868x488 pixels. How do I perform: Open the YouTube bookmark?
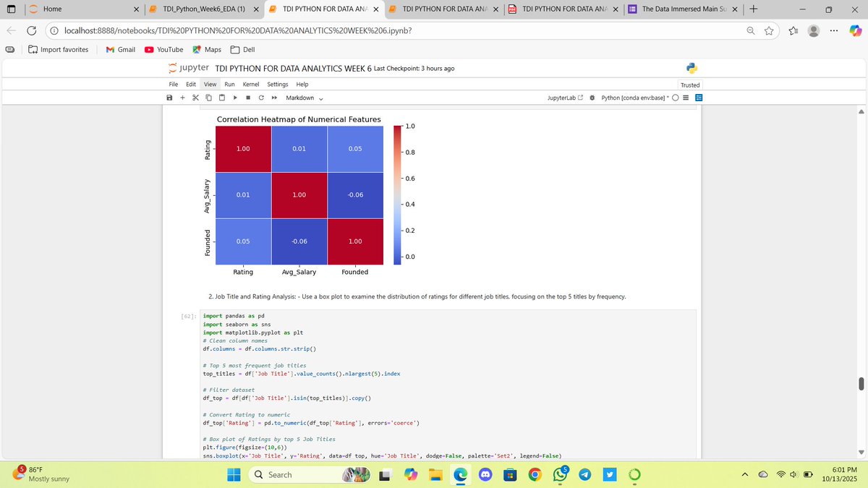[x=163, y=49]
